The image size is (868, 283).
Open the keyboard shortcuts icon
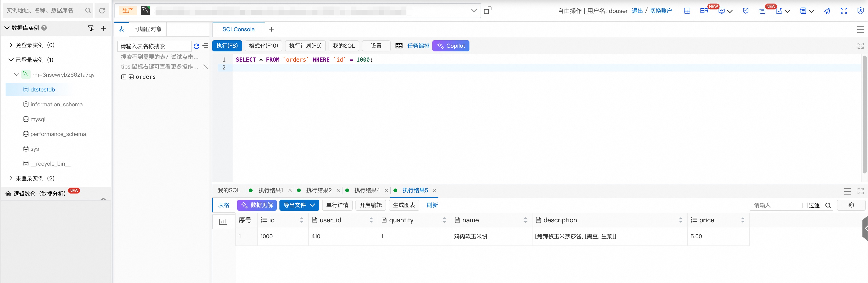pos(399,46)
